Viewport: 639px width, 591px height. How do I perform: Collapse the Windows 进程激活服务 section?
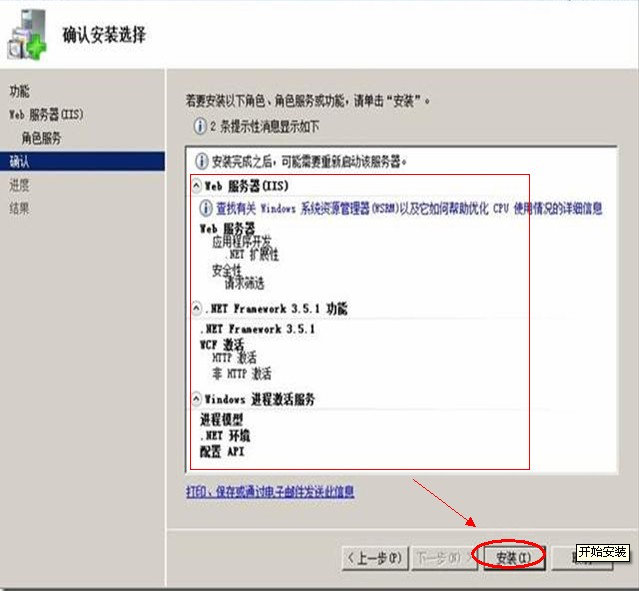click(196, 399)
